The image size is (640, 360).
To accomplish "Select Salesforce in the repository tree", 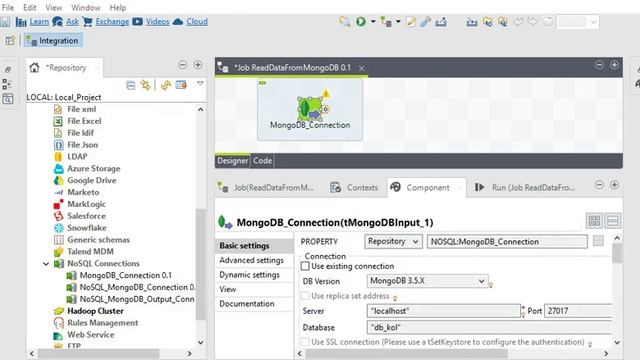I will pyautogui.click(x=86, y=216).
